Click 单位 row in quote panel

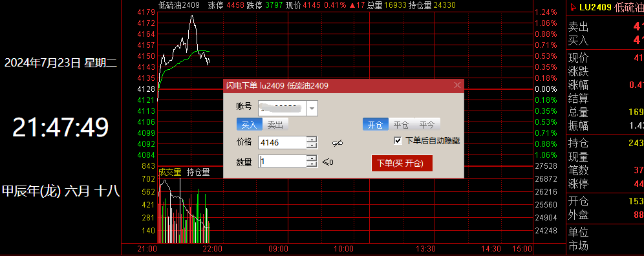click(605, 232)
